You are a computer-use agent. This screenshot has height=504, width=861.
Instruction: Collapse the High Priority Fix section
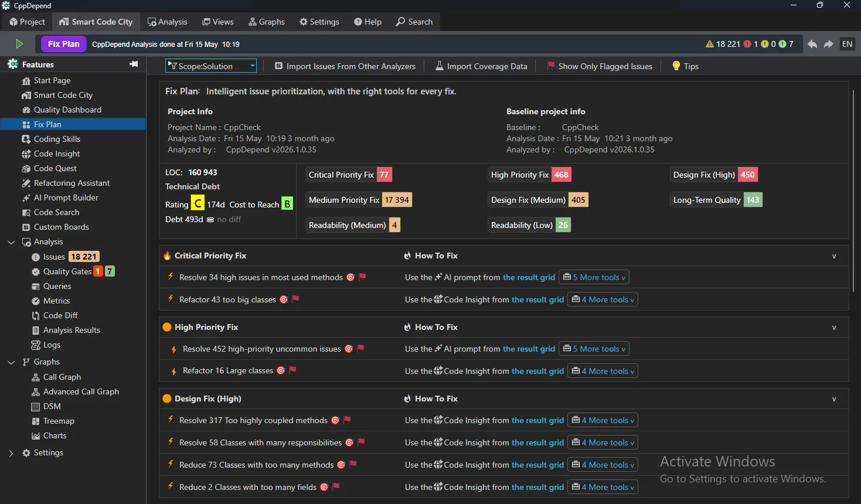pos(834,328)
